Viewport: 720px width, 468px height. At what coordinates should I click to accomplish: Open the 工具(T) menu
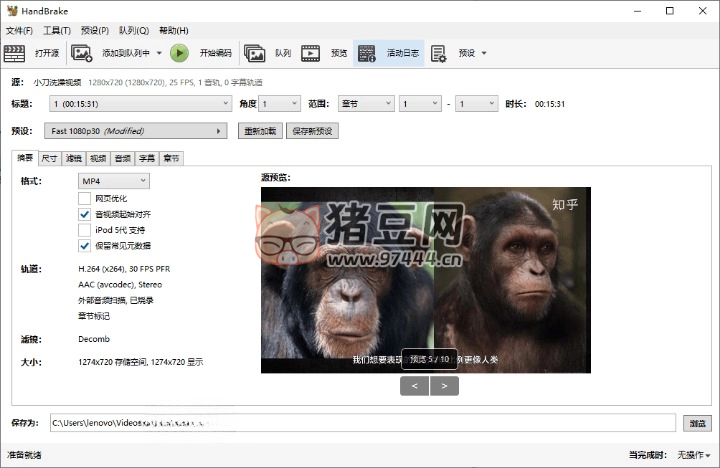tap(55, 30)
